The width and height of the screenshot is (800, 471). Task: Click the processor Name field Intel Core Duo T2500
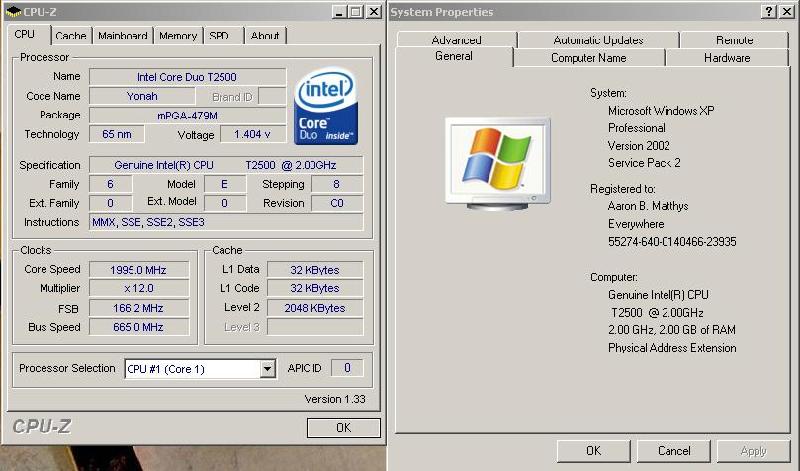point(187,77)
